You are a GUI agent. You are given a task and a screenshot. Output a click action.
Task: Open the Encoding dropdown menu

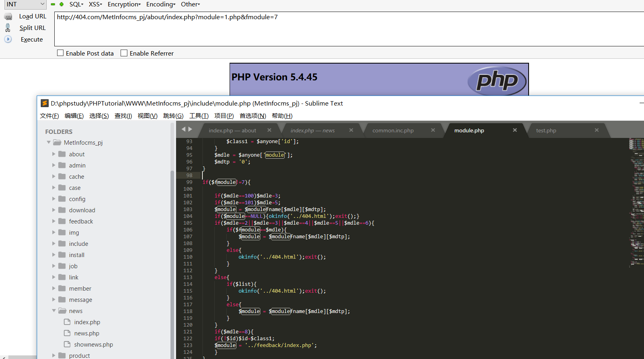pyautogui.click(x=161, y=4)
